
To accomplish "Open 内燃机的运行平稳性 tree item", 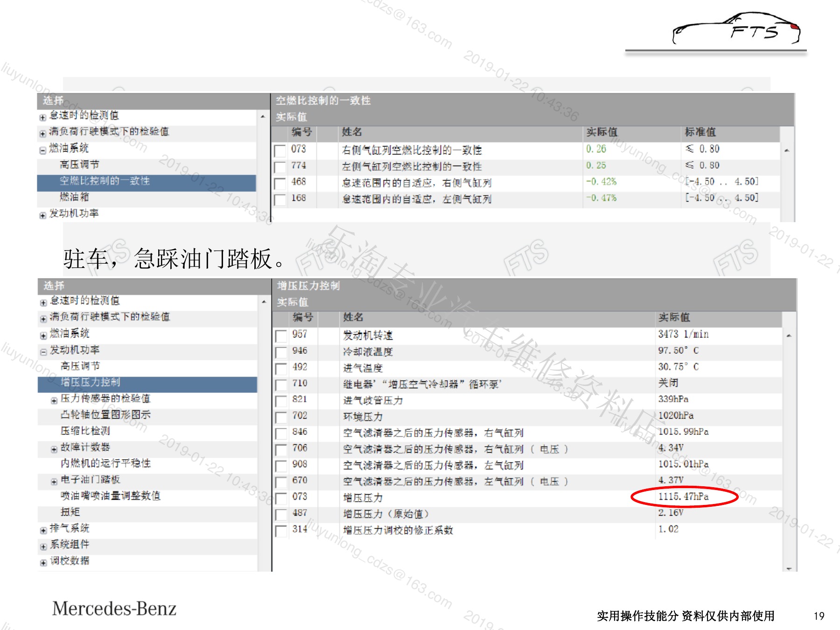I will click(105, 463).
